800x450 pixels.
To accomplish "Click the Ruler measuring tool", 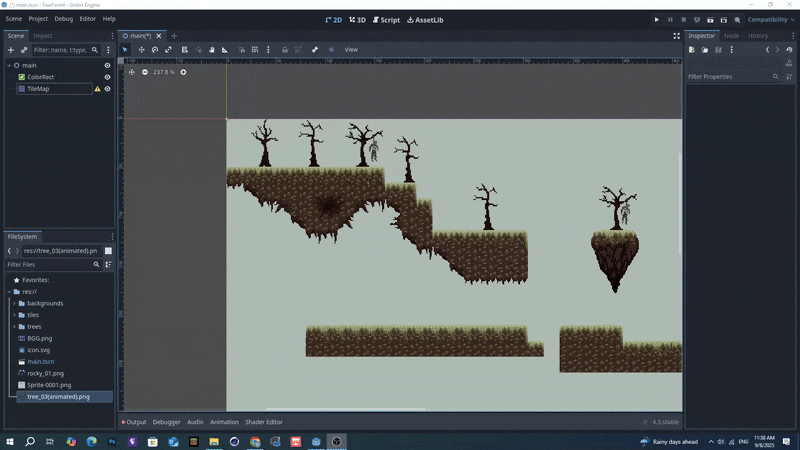I will coord(225,49).
